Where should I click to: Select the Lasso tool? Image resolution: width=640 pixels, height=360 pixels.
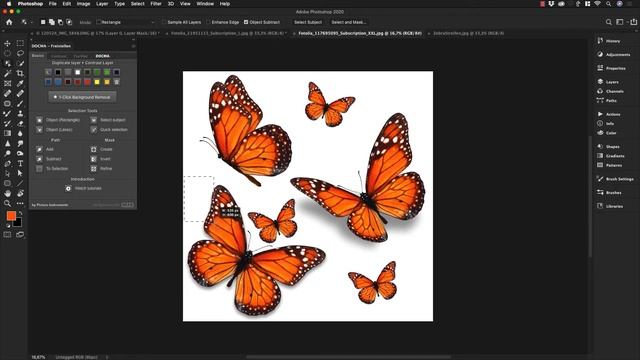click(x=20, y=53)
